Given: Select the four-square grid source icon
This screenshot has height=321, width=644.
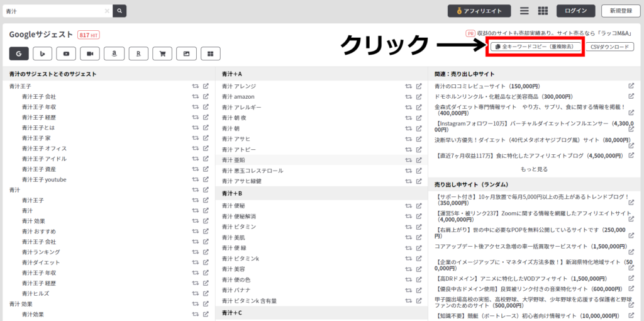Looking at the screenshot, I should [x=211, y=53].
